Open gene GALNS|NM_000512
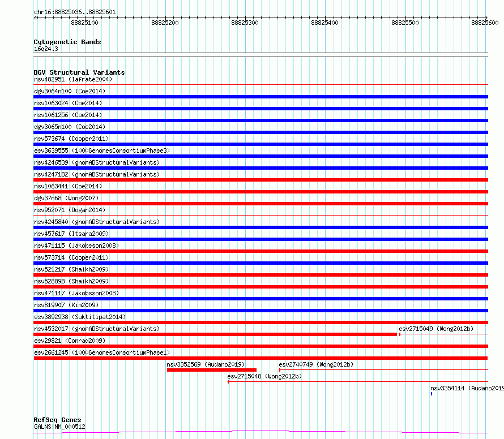 (59, 427)
